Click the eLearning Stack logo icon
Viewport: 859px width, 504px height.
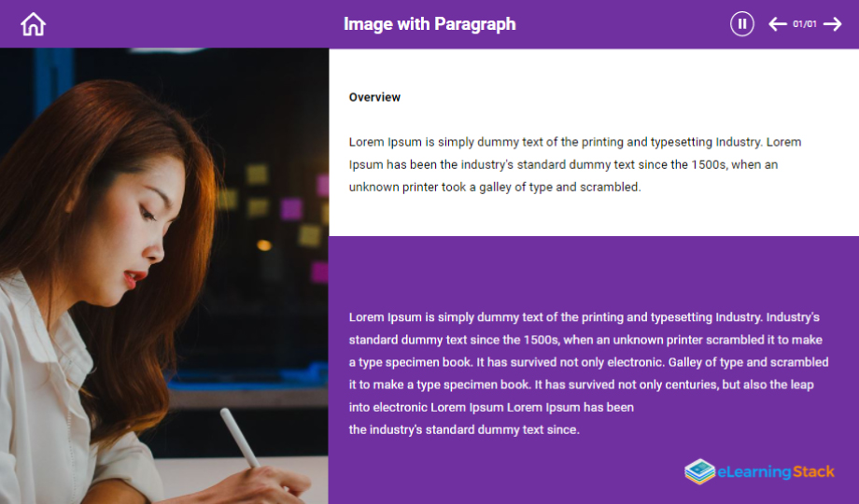(x=699, y=471)
